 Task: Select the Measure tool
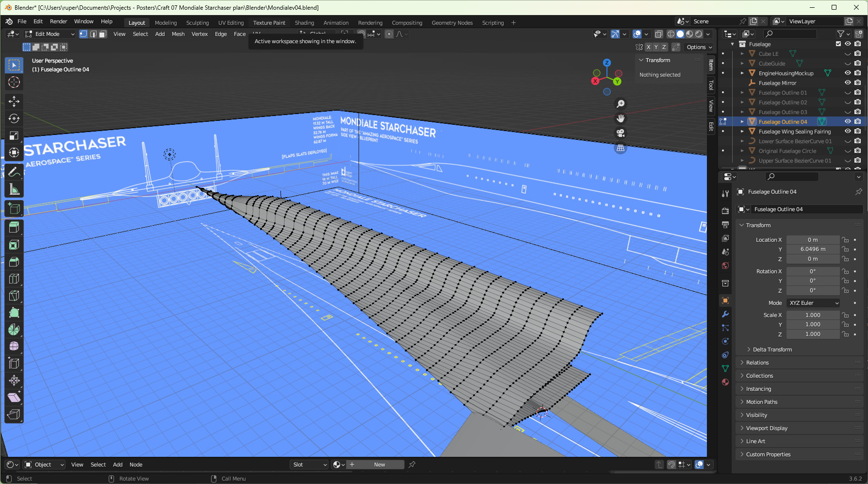(x=14, y=189)
